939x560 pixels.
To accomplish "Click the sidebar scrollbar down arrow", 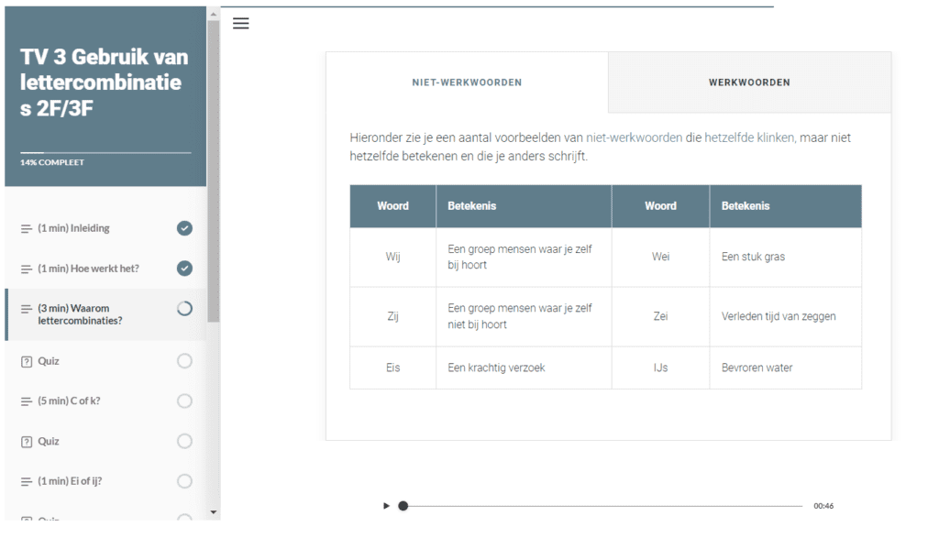I will (x=213, y=512).
